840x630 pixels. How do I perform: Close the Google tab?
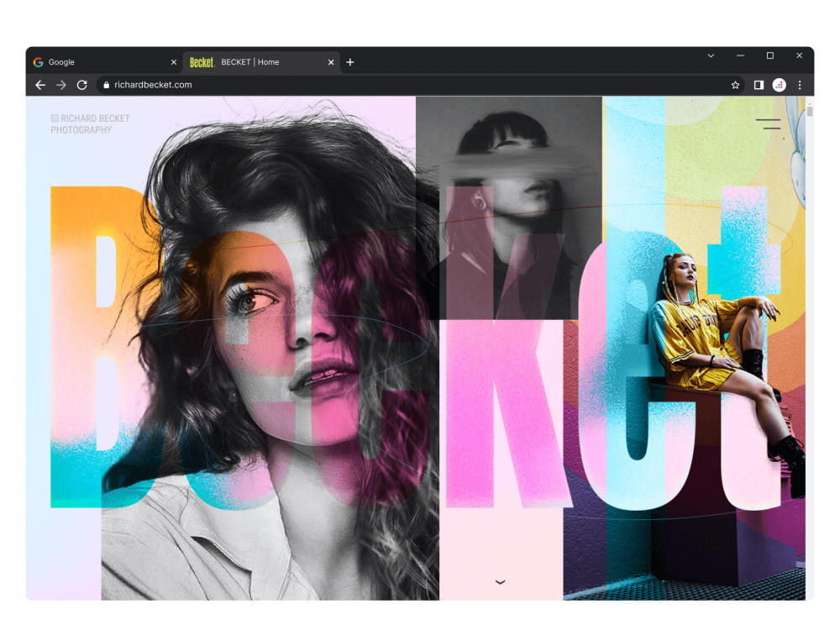174,62
